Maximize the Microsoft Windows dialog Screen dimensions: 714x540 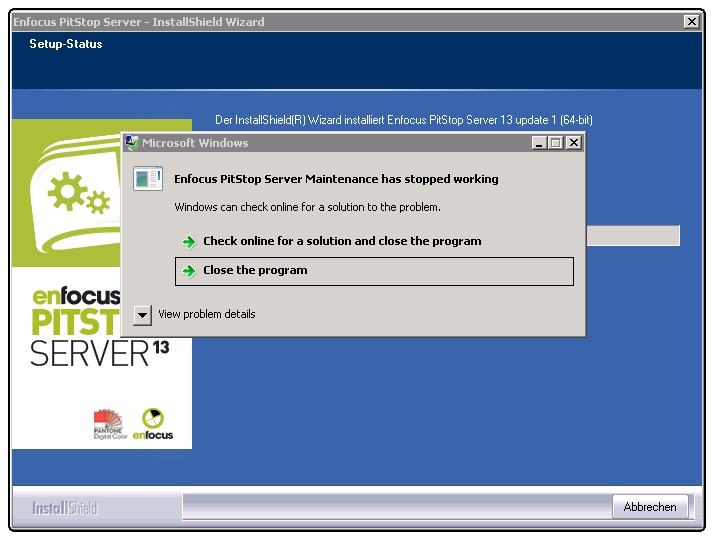pos(556,143)
